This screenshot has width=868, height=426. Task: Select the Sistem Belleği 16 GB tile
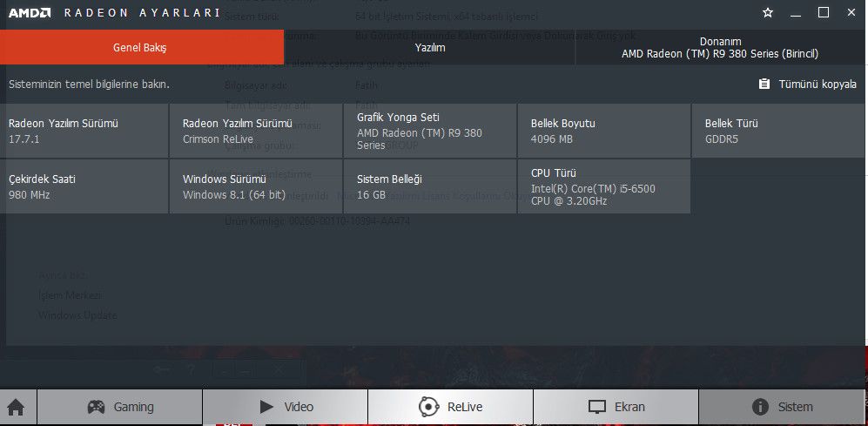point(430,186)
